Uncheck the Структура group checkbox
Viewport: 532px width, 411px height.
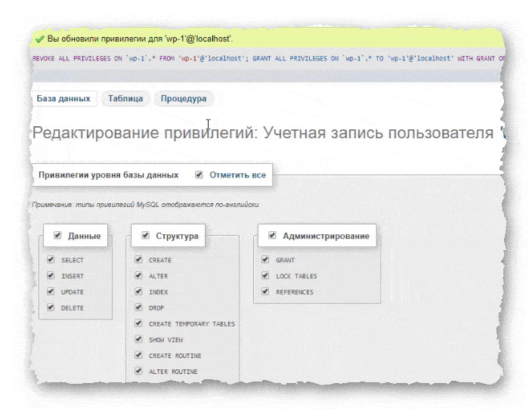(144, 236)
